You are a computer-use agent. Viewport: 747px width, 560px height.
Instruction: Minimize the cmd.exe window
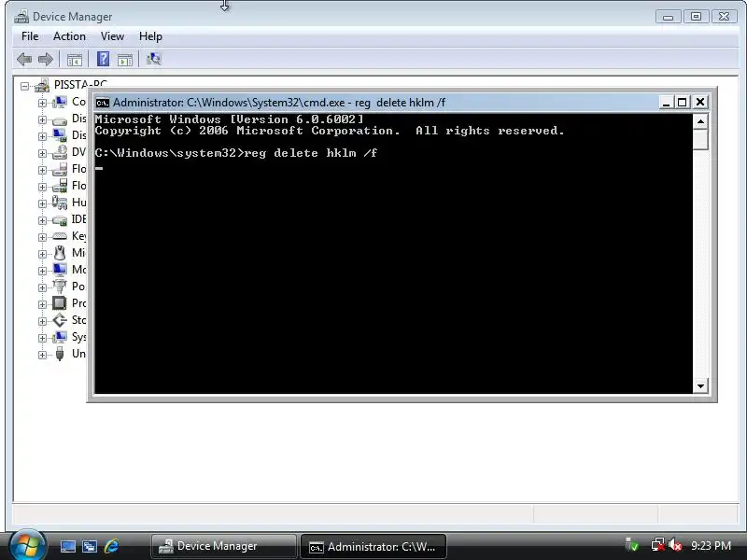tap(666, 103)
